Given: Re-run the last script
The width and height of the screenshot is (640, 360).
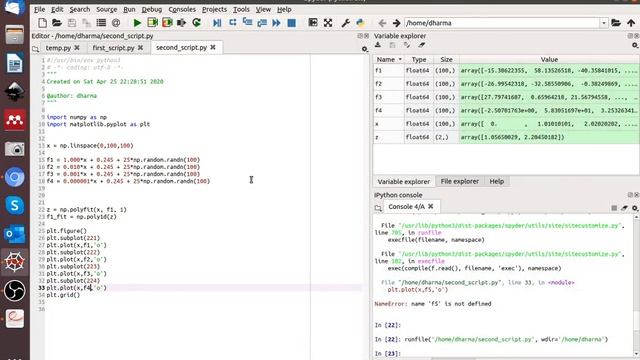Looking at the screenshot, I should pyautogui.click(x=197, y=23).
